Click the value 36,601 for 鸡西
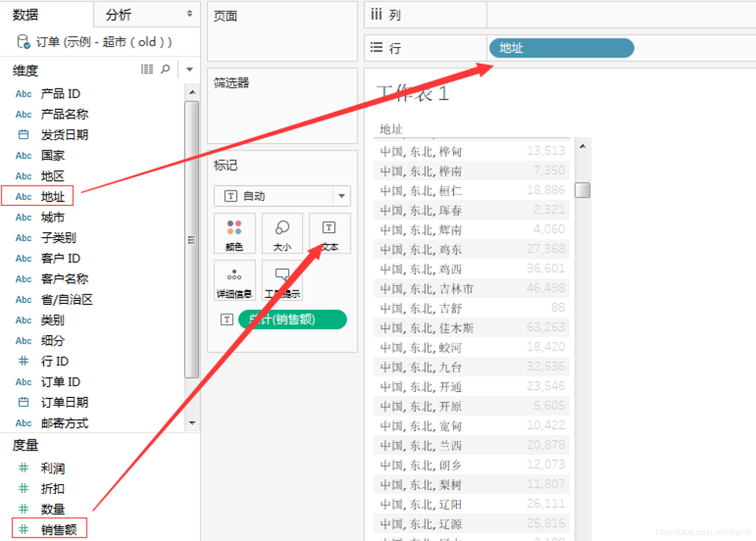This screenshot has width=756, height=541. pyautogui.click(x=546, y=269)
